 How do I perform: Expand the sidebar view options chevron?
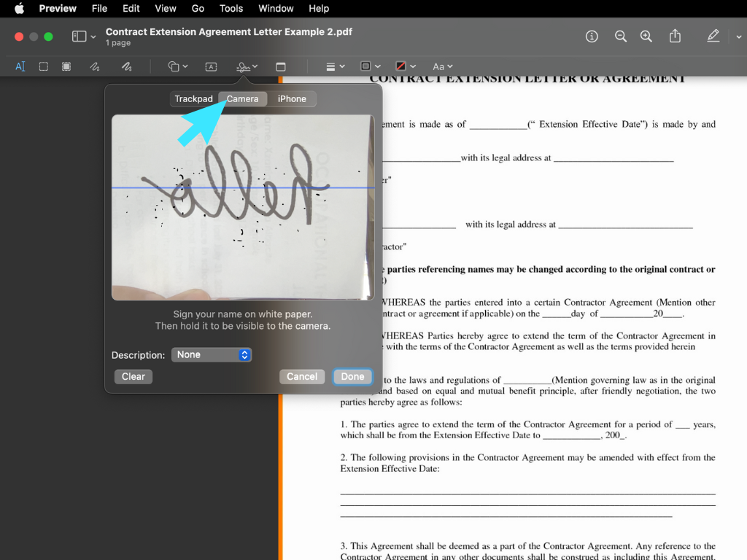(93, 36)
